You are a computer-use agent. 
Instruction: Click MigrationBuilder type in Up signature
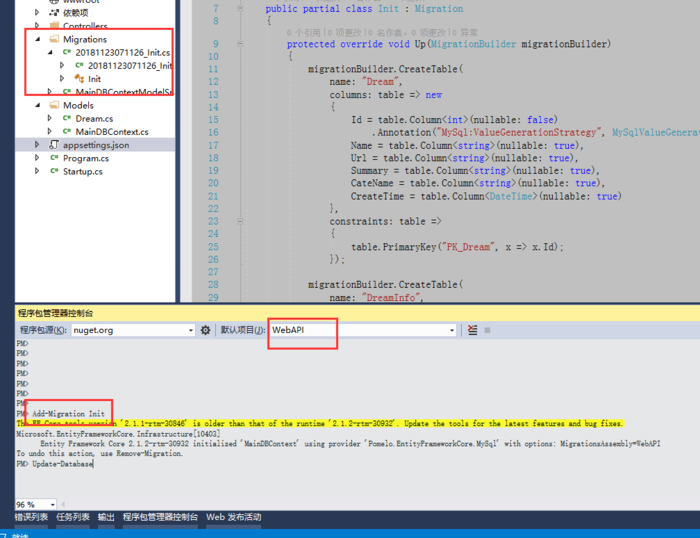coord(473,44)
